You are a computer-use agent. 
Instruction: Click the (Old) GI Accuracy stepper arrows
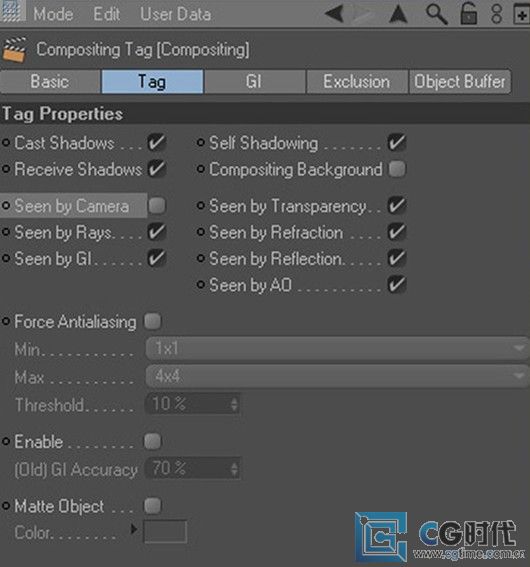(234, 469)
